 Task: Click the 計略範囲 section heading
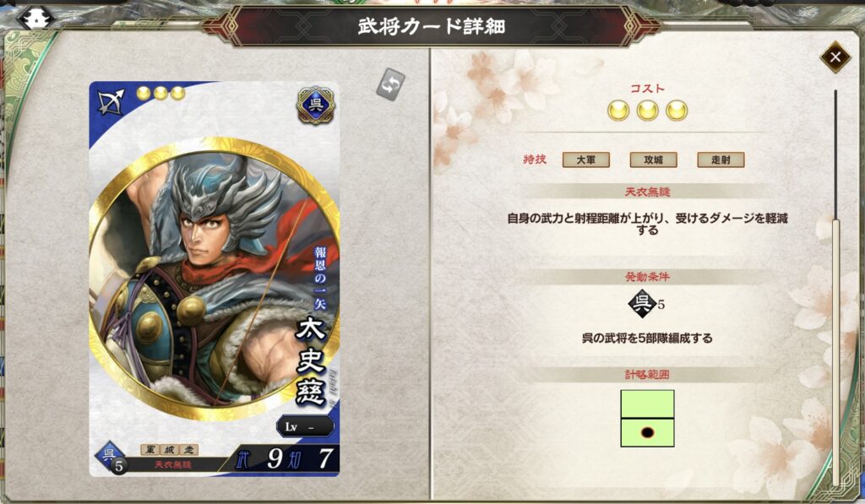647,375
